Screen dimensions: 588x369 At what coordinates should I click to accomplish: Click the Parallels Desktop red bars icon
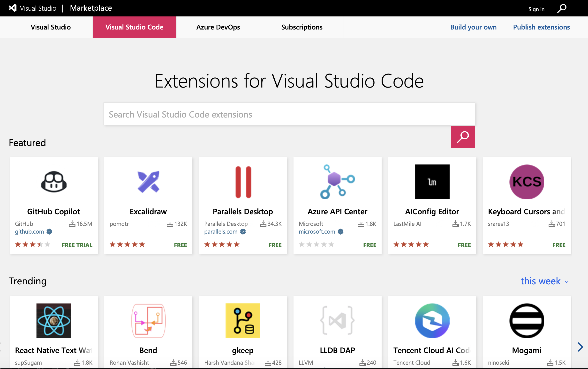243,182
